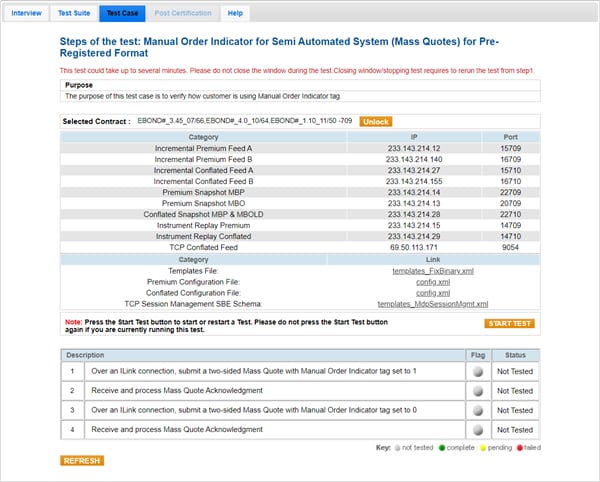
Task: Click the flag indicator for step 4
Action: (x=477, y=429)
